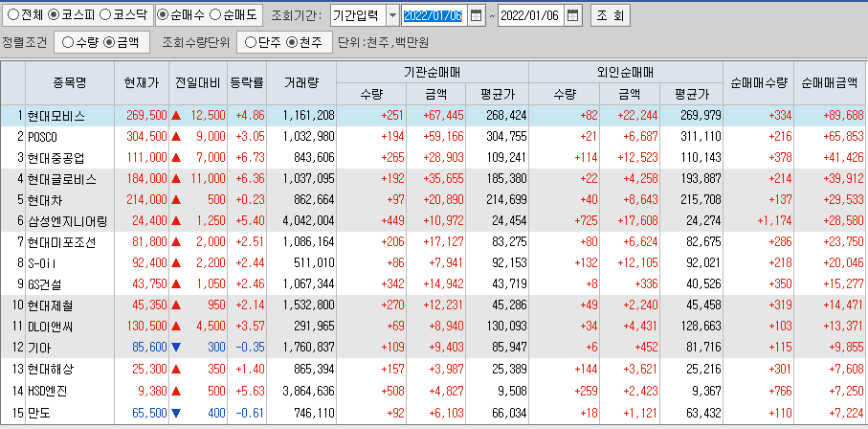Sort by 금액 radio option
868x429 pixels.
(109, 43)
